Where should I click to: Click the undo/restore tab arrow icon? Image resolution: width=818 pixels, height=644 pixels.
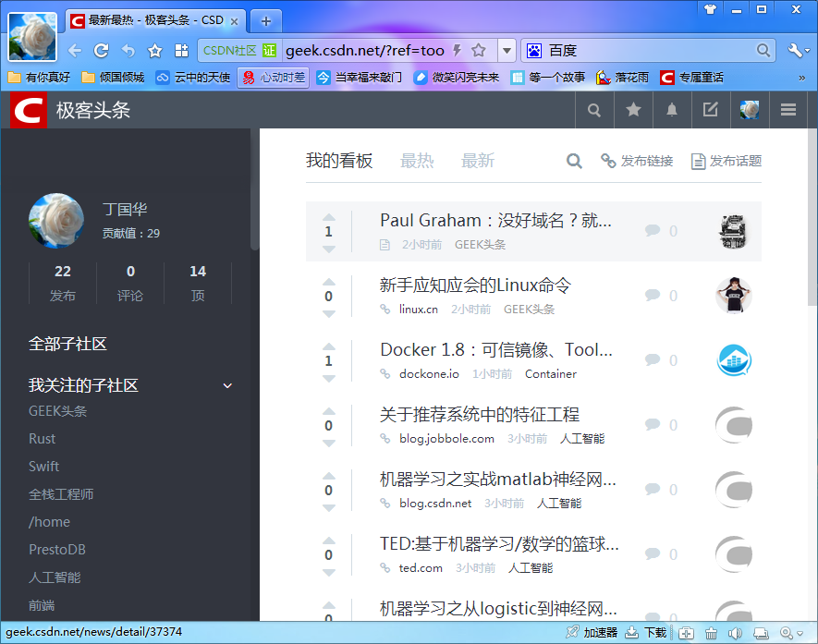[128, 51]
